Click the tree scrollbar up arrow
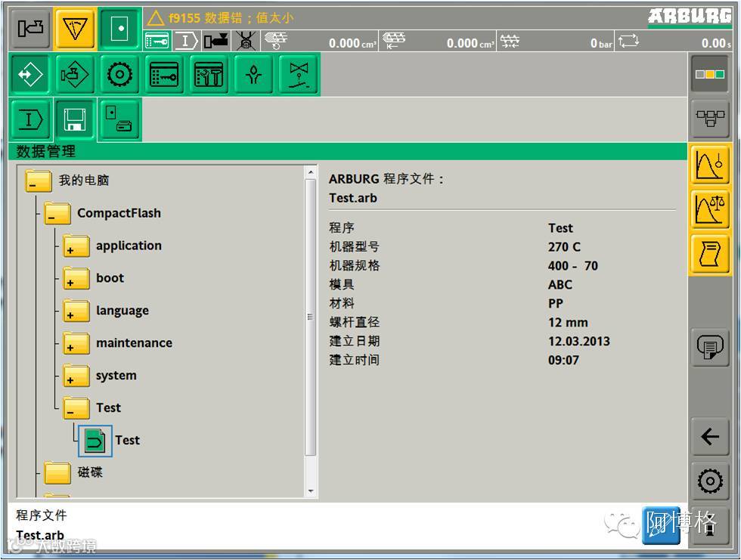This screenshot has height=560, width=741. click(x=311, y=172)
